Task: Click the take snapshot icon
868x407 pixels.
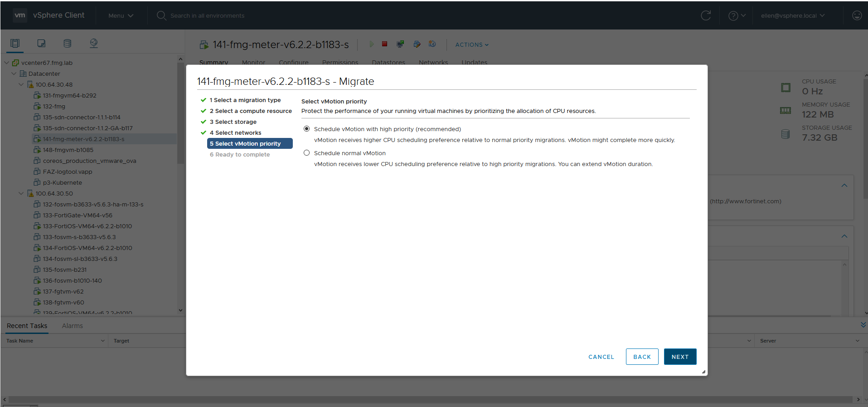Action: (432, 44)
